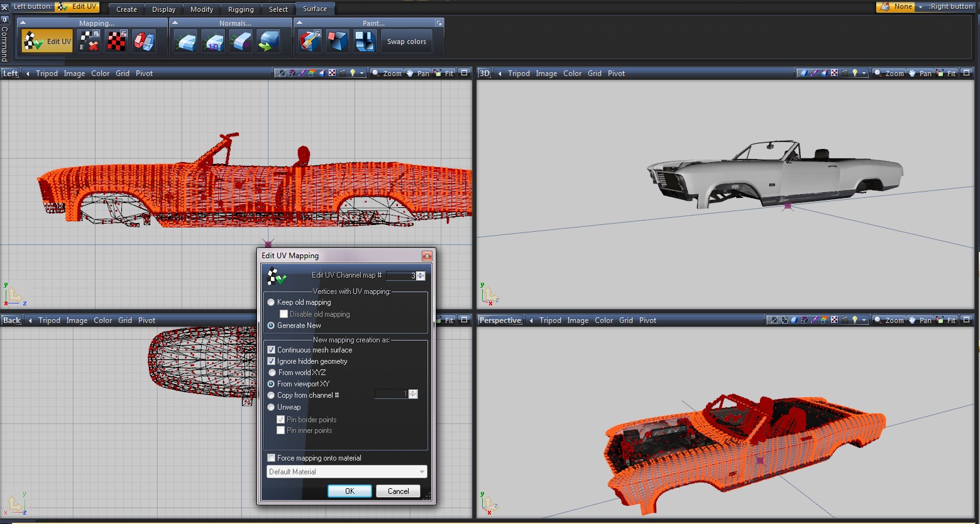The width and height of the screenshot is (980, 524).
Task: Choose the paintbrush cube Paint tool
Action: [309, 42]
